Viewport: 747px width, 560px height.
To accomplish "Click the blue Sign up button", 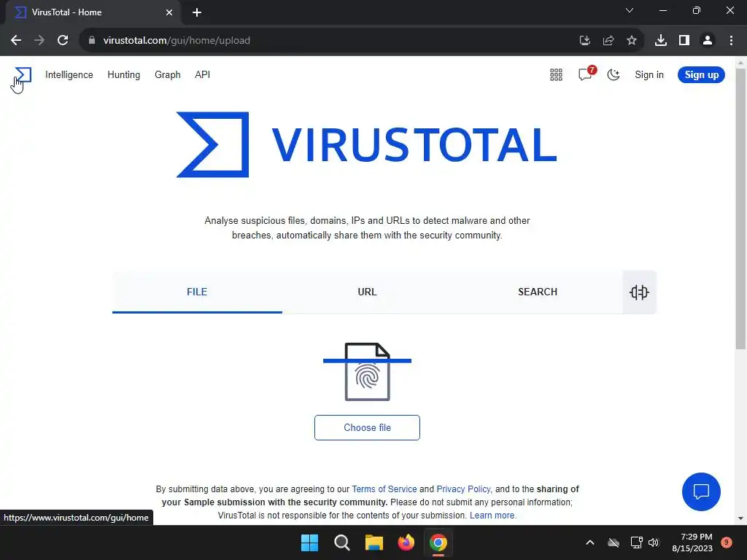I will pyautogui.click(x=701, y=75).
